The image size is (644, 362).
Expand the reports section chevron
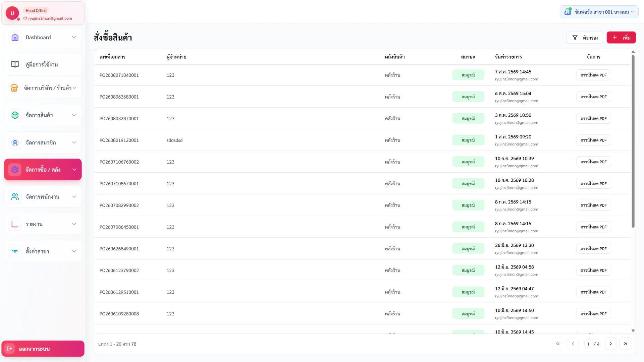click(x=74, y=224)
